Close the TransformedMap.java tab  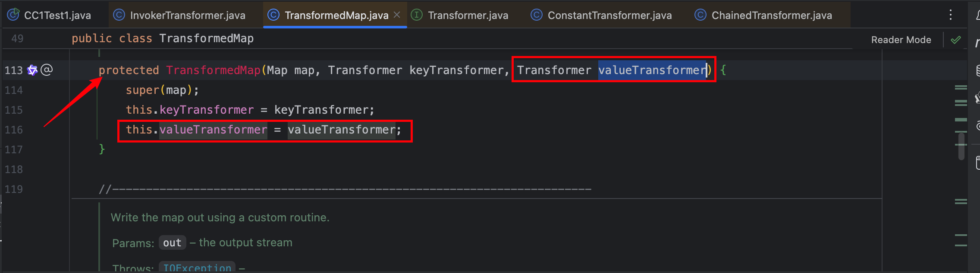pyautogui.click(x=397, y=15)
